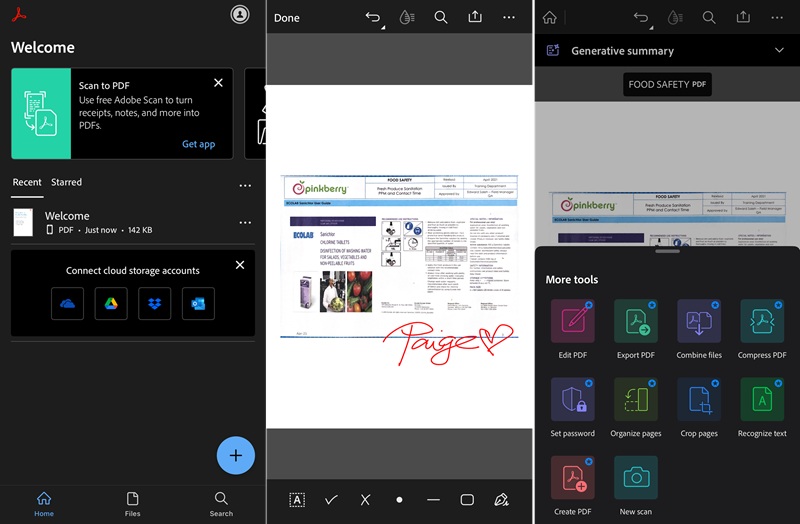Select the line fill tool
Image resolution: width=800 pixels, height=524 pixels.
(433, 500)
